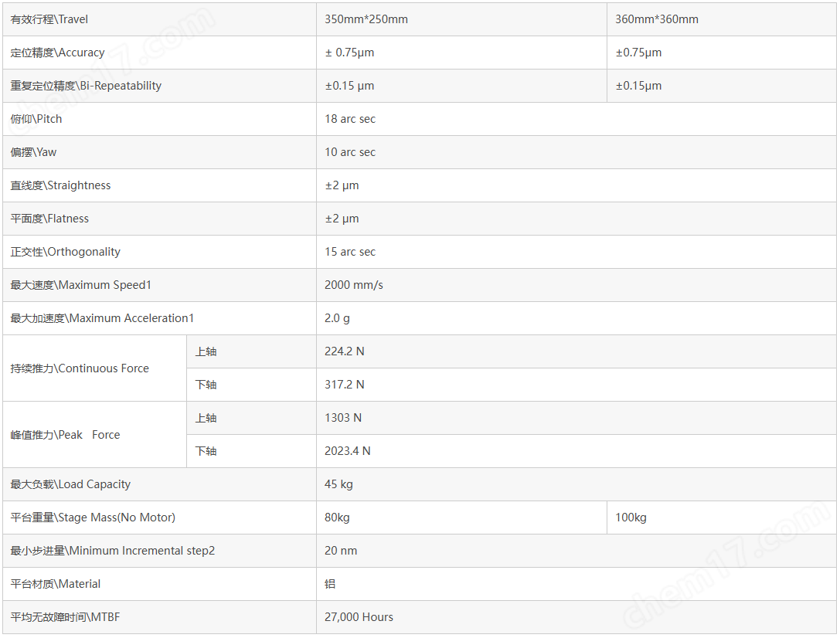The height and width of the screenshot is (638, 840).
Task: Click the Flatness ±2 μm value
Action: click(342, 219)
